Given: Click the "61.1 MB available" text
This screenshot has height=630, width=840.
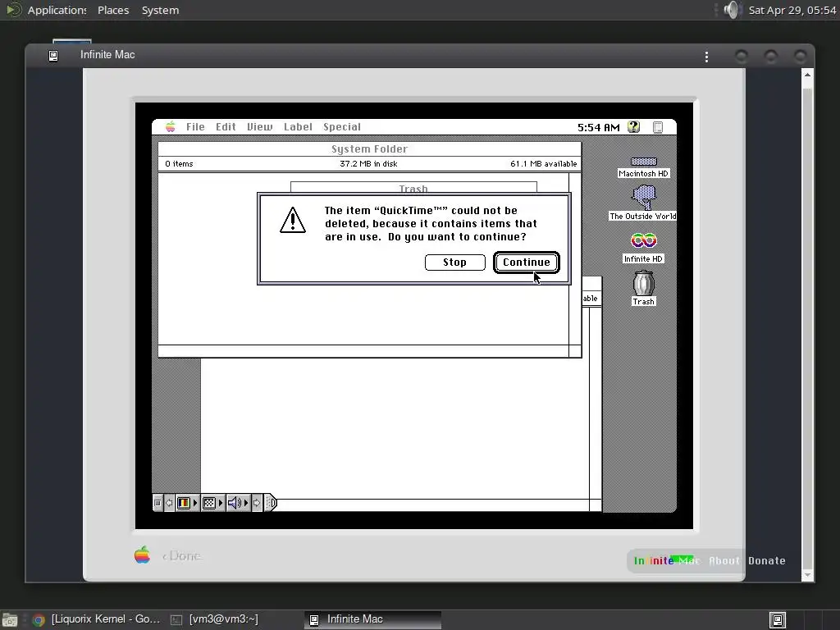Looking at the screenshot, I should pos(543,164).
